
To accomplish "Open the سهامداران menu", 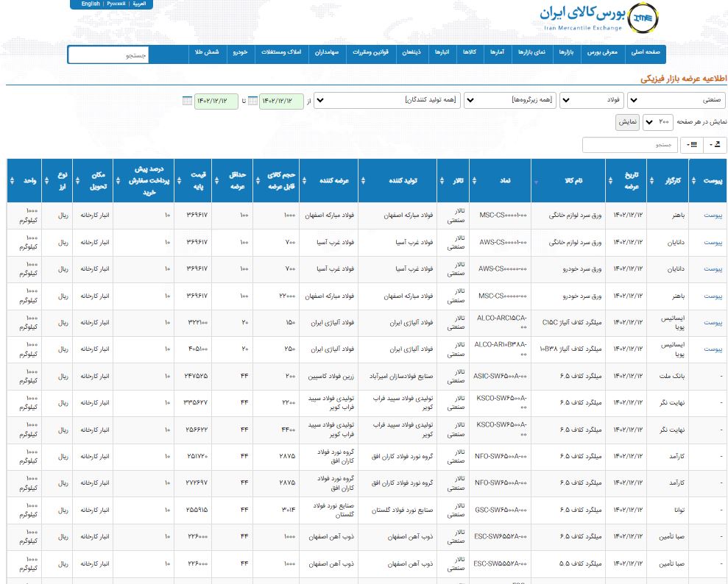I will point(327,52).
